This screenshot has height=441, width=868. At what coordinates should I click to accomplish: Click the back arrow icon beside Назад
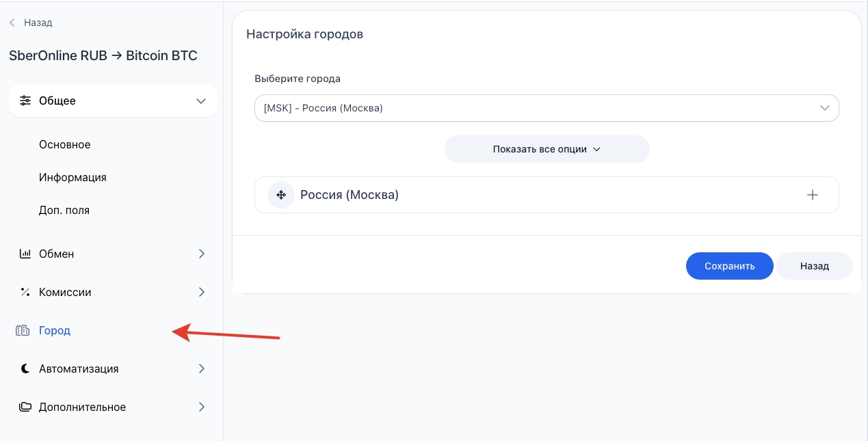(12, 23)
